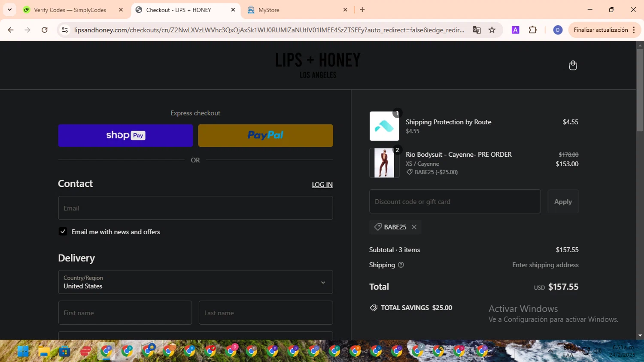Close the Checkout LIPS + HONEY tab
The width and height of the screenshot is (644, 362).
233,10
